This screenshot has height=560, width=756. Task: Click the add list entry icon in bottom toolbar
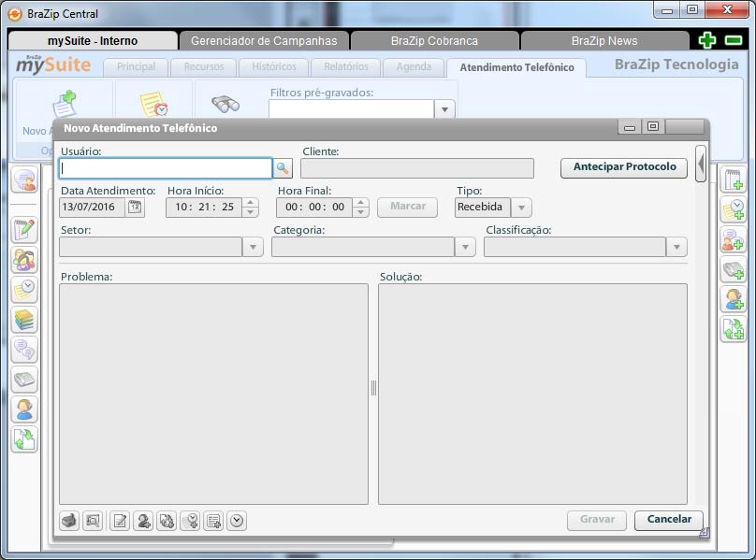[213, 521]
